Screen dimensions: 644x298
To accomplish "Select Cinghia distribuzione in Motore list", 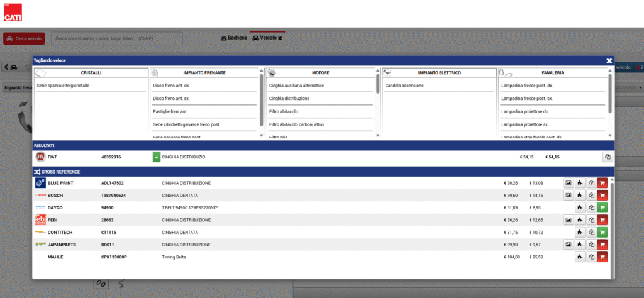I will (x=289, y=99).
